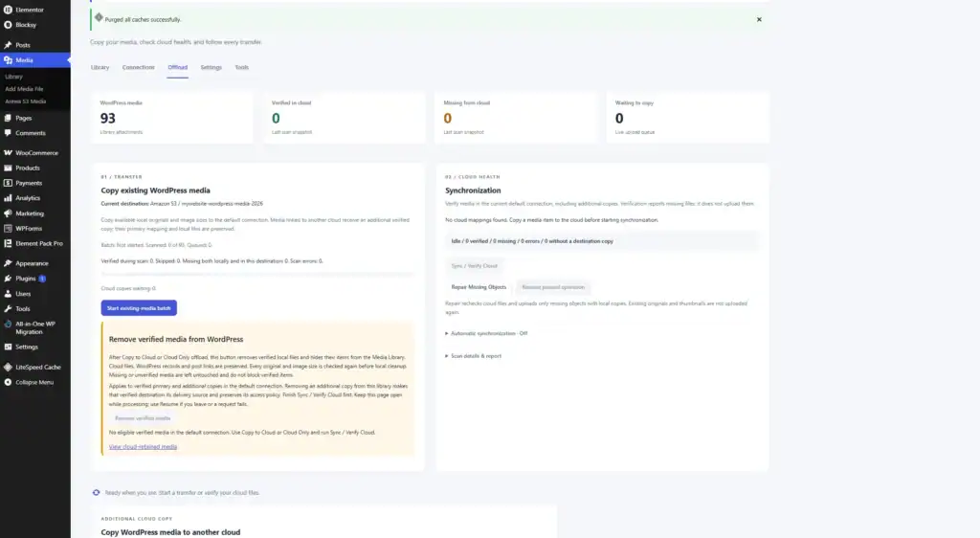This screenshot has width=980, height=538.
Task: Click Start existing media batch button
Action: pyautogui.click(x=139, y=308)
